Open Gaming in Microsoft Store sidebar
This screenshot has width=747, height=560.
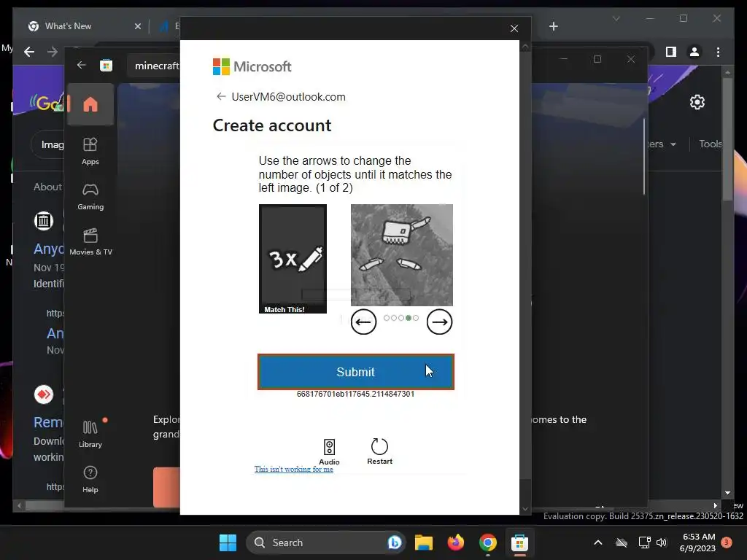coord(90,196)
